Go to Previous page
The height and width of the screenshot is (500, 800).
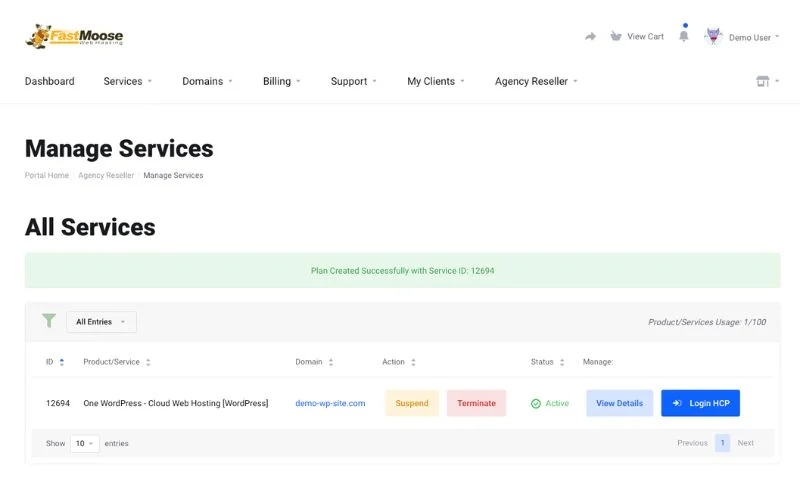coord(692,443)
